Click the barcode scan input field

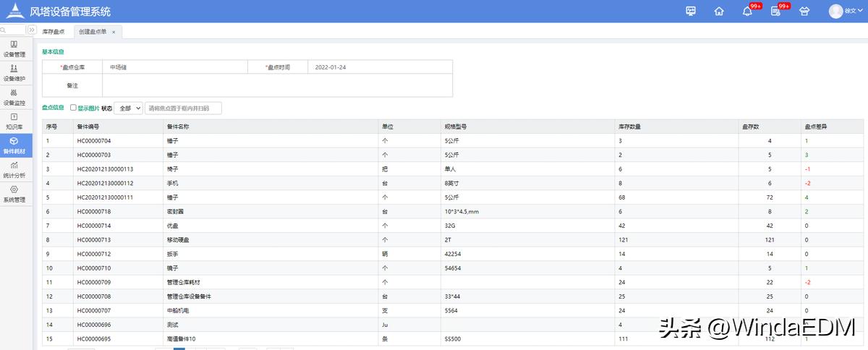point(184,108)
